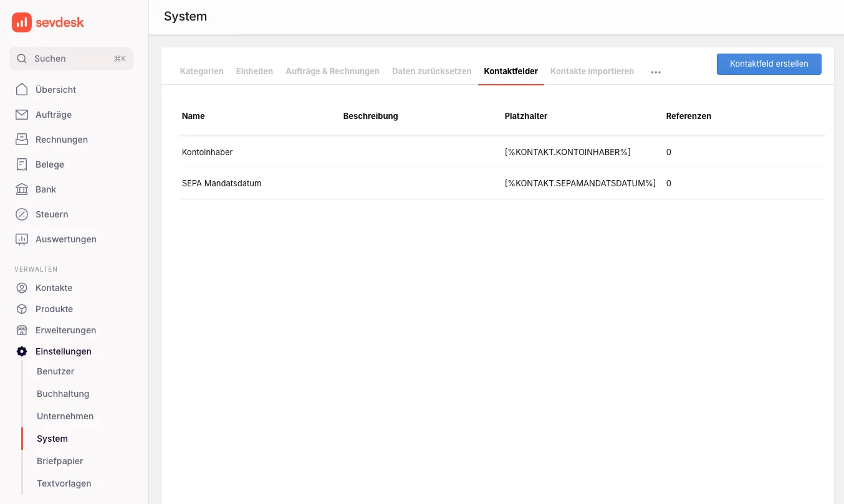Click the ⌘K shortcut hint
844x504 pixels.
coord(120,59)
